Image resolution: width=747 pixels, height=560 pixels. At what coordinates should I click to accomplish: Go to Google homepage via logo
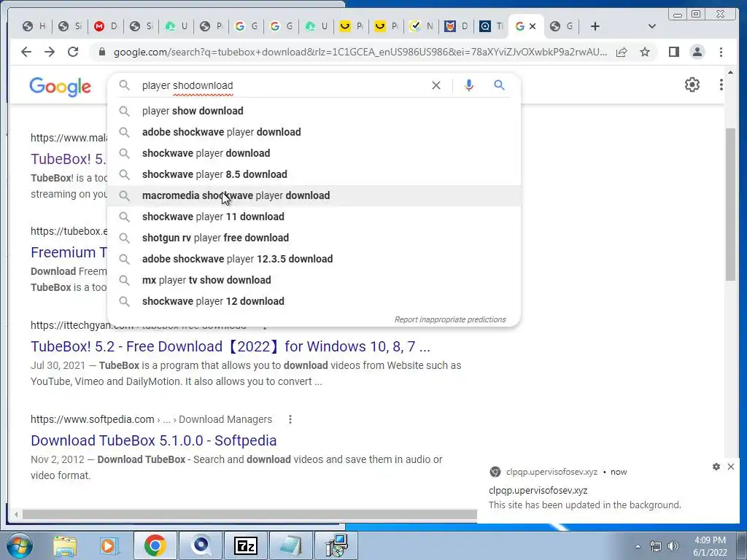coord(60,87)
